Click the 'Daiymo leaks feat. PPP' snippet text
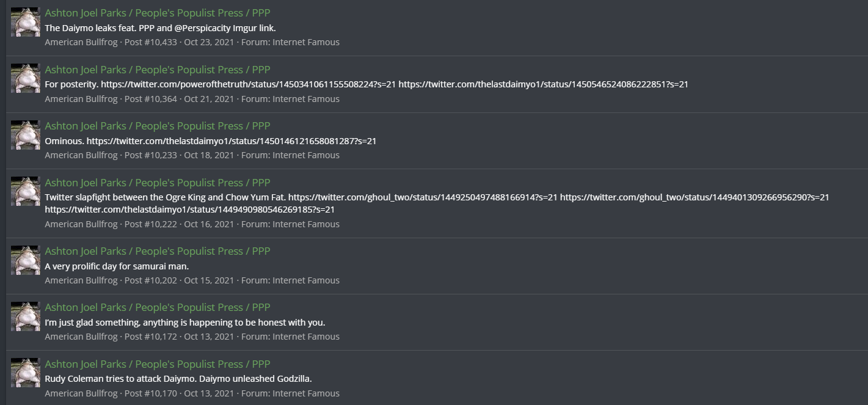The width and height of the screenshot is (868, 405). 161,28
